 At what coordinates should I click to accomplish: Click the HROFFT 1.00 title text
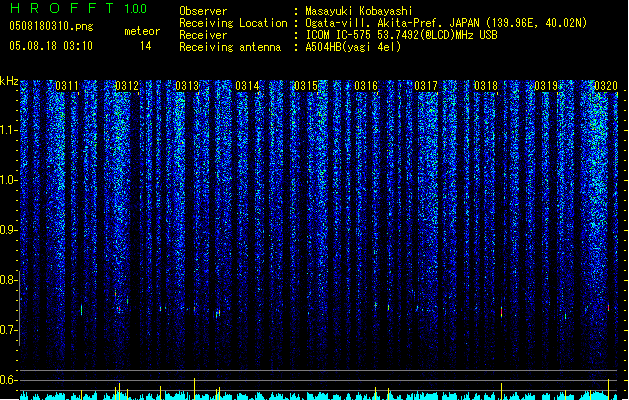pyautogui.click(x=78, y=8)
